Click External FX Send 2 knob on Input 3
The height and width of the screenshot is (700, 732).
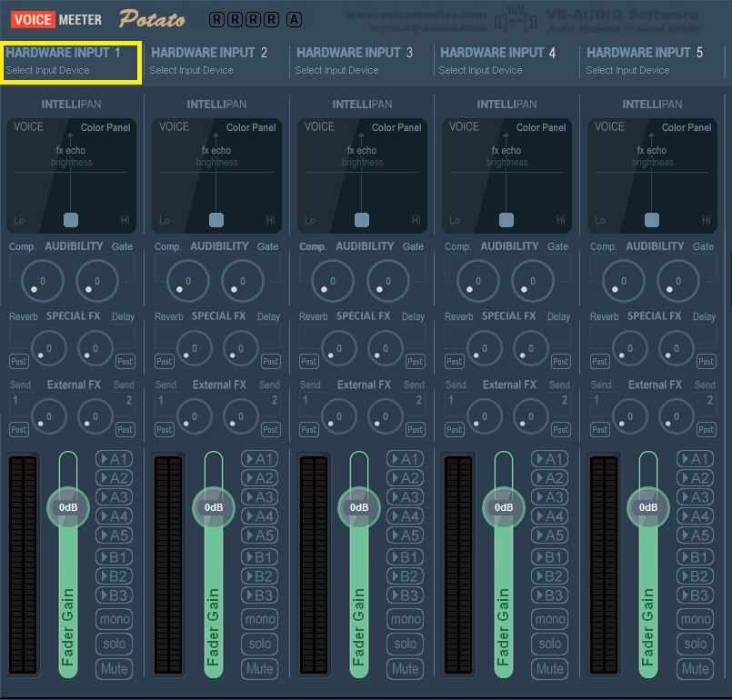tap(386, 416)
